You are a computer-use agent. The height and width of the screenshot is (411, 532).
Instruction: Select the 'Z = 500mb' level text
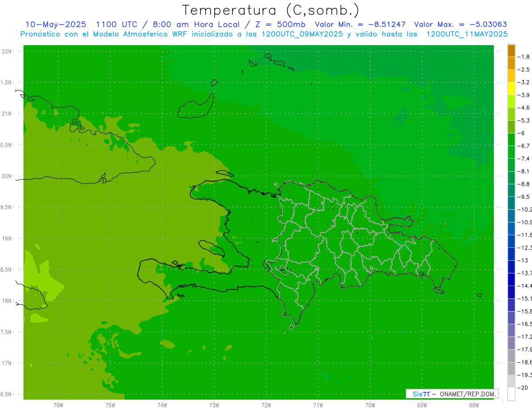coord(280,24)
